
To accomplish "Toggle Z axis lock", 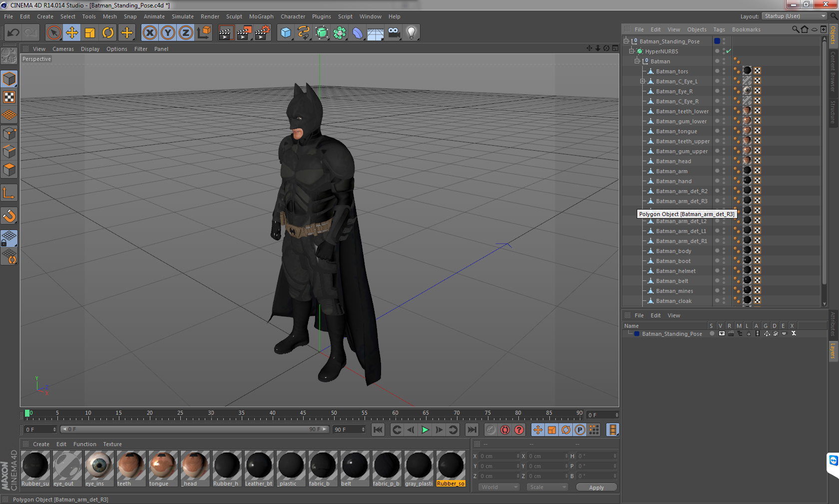I will [186, 33].
